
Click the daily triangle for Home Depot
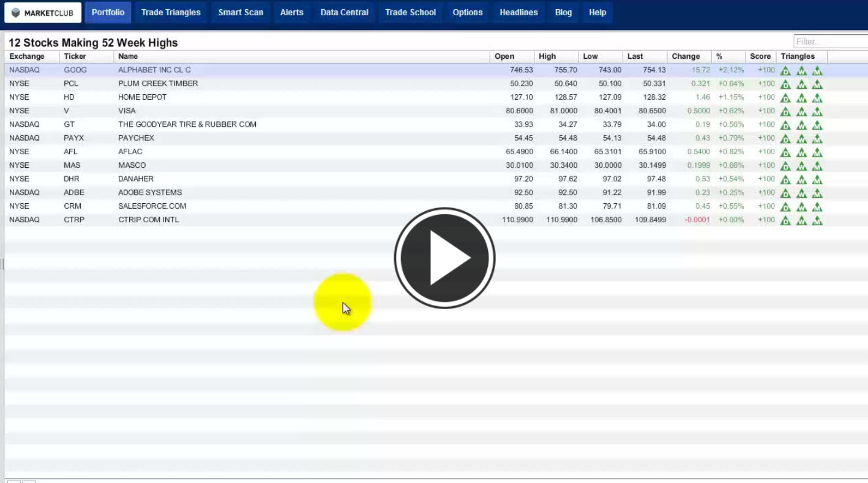coord(785,98)
